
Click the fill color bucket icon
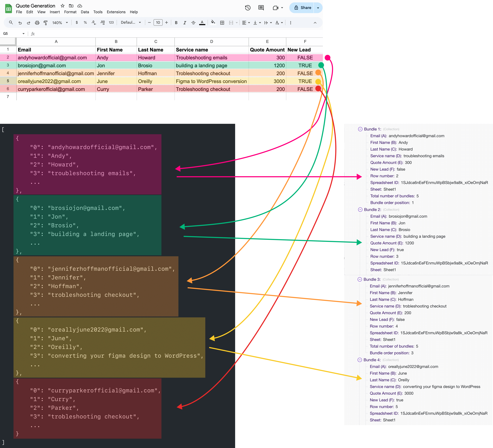click(213, 22)
